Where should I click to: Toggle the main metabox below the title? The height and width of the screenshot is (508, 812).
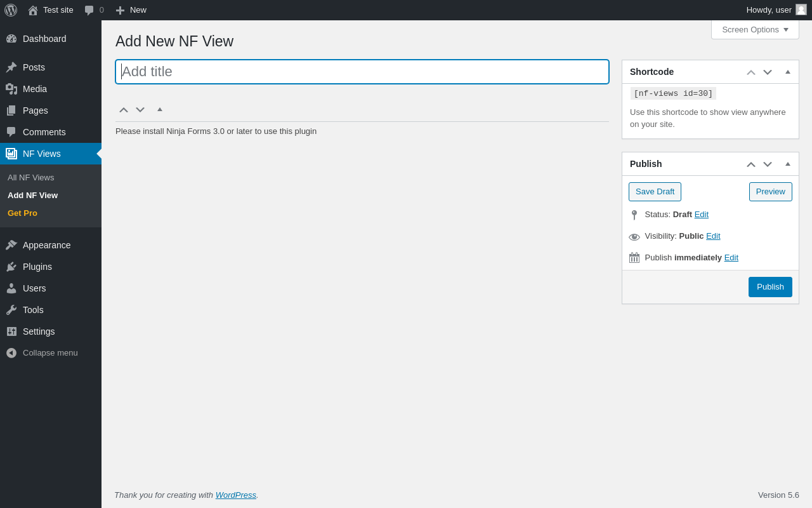(160, 109)
